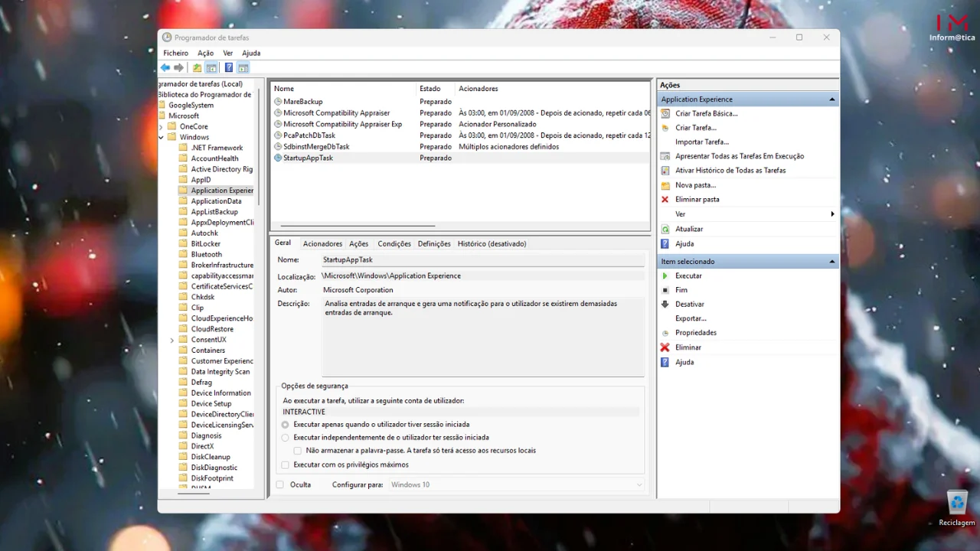Image resolution: width=980 pixels, height=551 pixels.
Task: Sort by the Nome column header
Action: pos(344,89)
